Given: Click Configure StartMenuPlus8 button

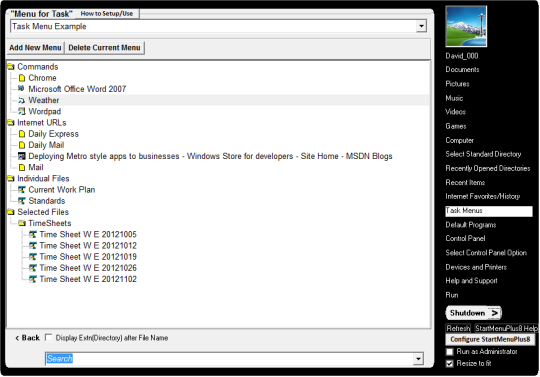Looking at the screenshot, I should click(490, 339).
